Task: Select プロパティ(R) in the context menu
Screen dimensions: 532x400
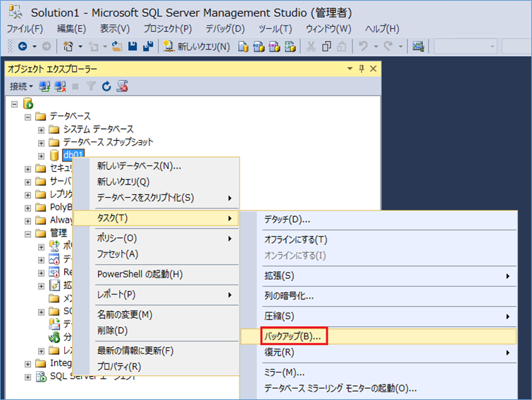Action: [119, 366]
